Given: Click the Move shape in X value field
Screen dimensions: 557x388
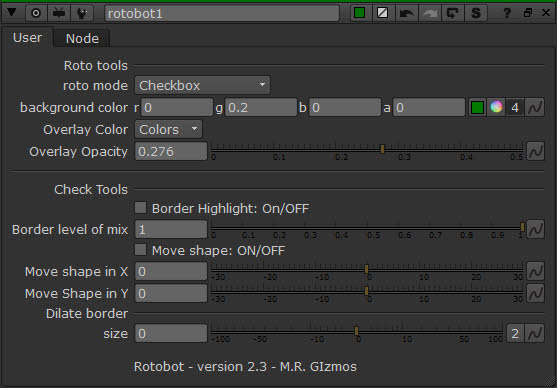Looking at the screenshot, I should click(x=171, y=271).
